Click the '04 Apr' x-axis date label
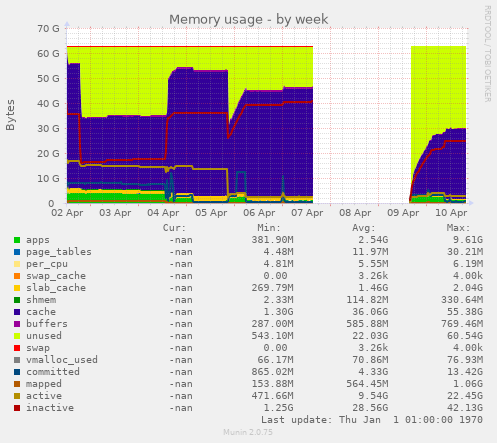497x443 pixels. point(163,213)
